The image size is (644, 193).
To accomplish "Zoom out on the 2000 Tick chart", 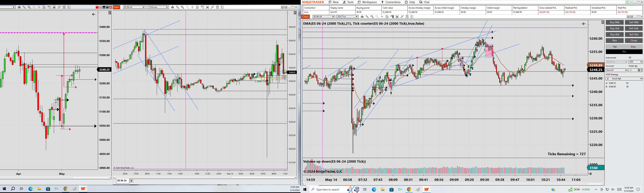I will (x=377, y=17).
